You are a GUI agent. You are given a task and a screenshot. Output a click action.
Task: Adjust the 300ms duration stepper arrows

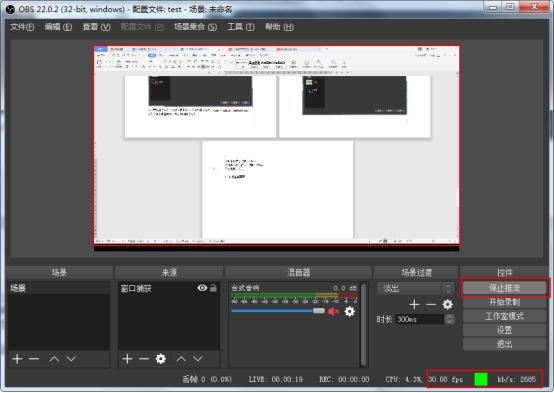[449, 319]
